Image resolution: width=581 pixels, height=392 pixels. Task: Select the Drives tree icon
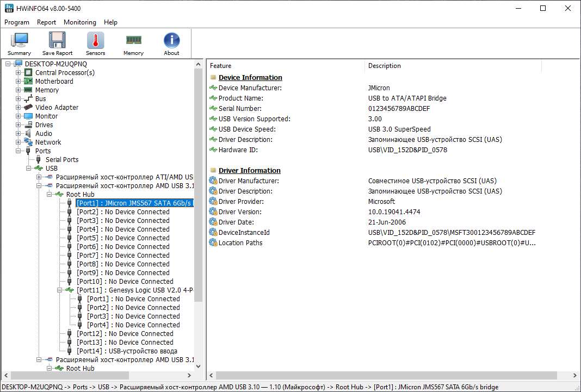[x=28, y=125]
